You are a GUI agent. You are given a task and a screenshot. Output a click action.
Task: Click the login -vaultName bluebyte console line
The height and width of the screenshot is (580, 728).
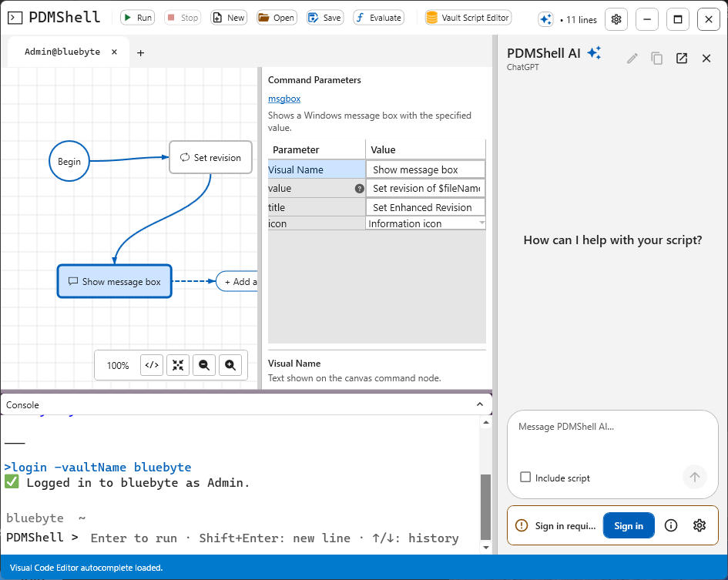point(98,467)
